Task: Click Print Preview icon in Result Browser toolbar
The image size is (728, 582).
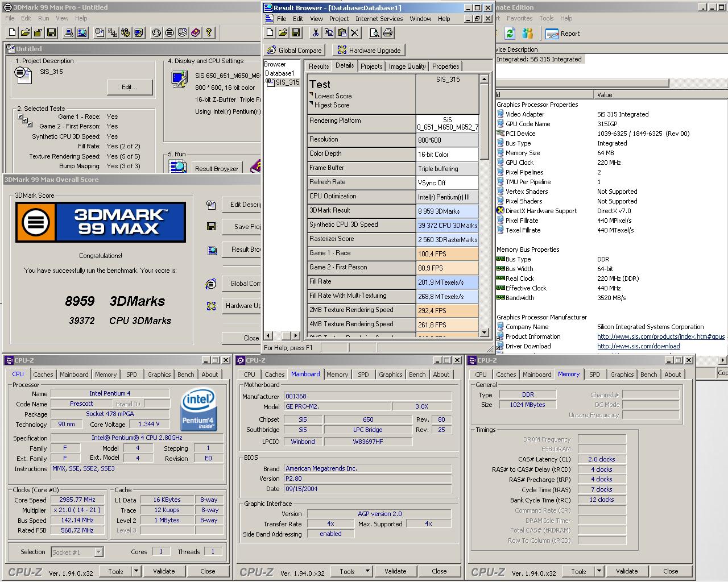Action: point(374,33)
